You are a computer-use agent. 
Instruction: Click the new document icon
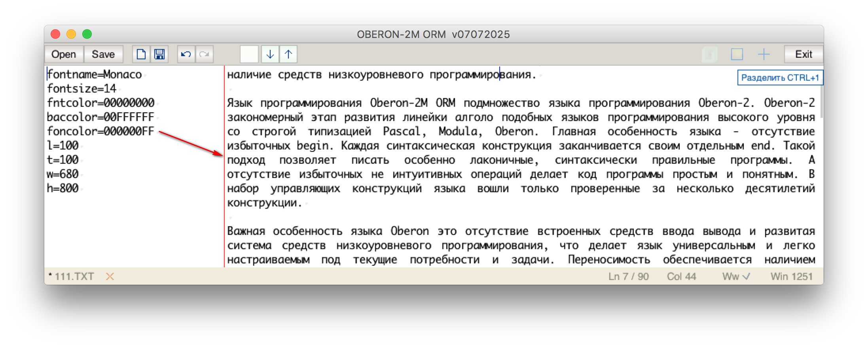point(141,54)
